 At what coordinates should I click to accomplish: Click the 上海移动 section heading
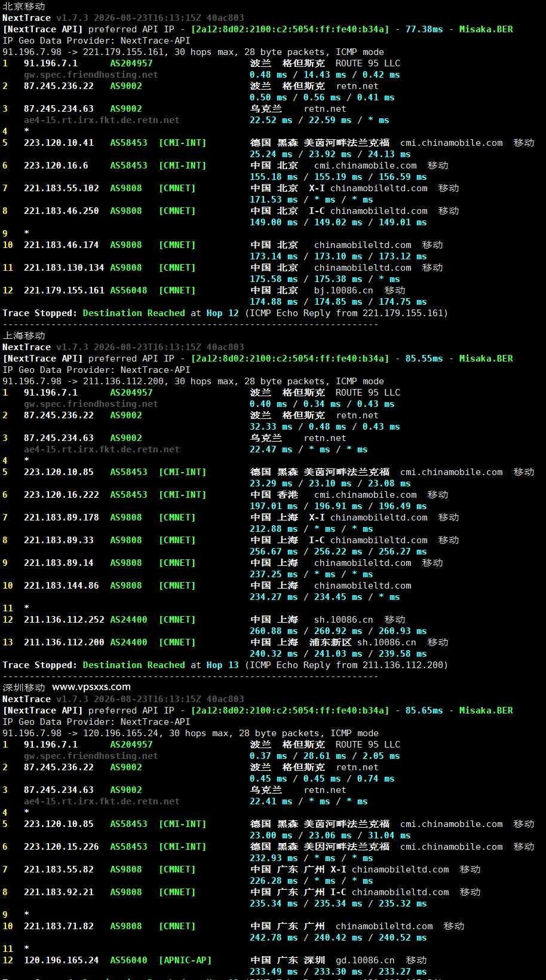[x=24, y=335]
